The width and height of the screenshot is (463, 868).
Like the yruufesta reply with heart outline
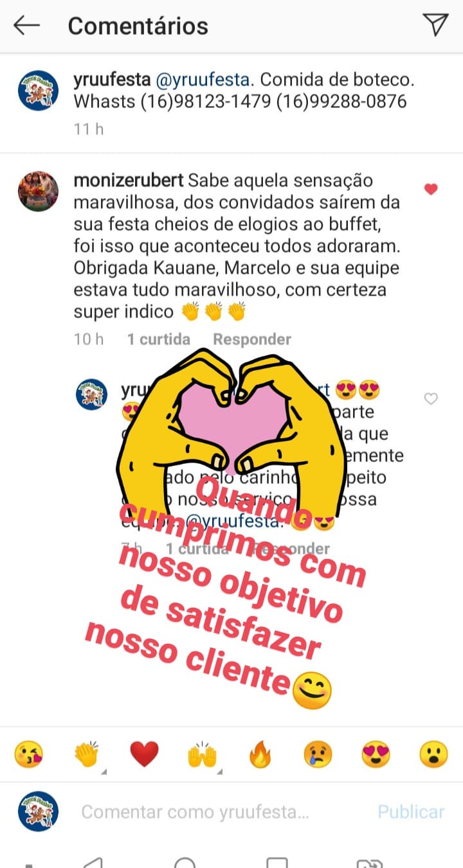(x=431, y=399)
